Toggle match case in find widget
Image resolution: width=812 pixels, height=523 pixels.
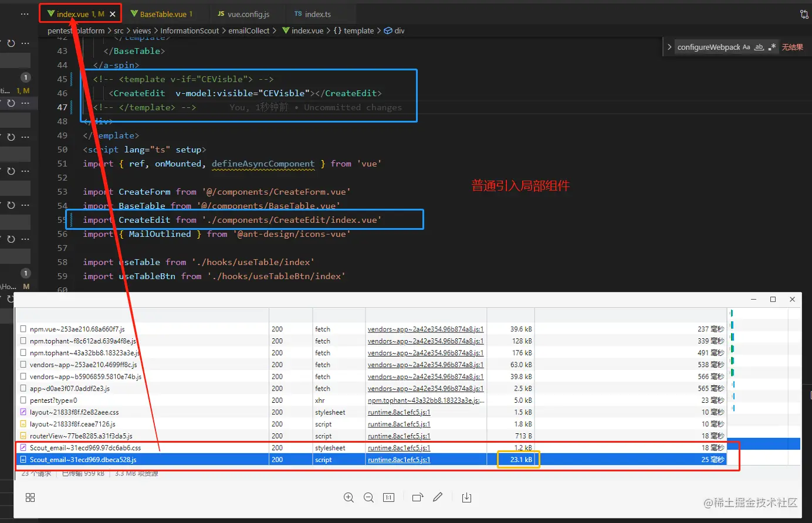[x=746, y=47]
